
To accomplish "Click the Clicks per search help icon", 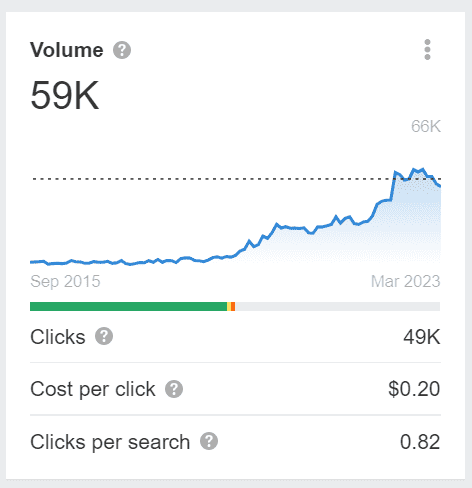I will tap(209, 441).
